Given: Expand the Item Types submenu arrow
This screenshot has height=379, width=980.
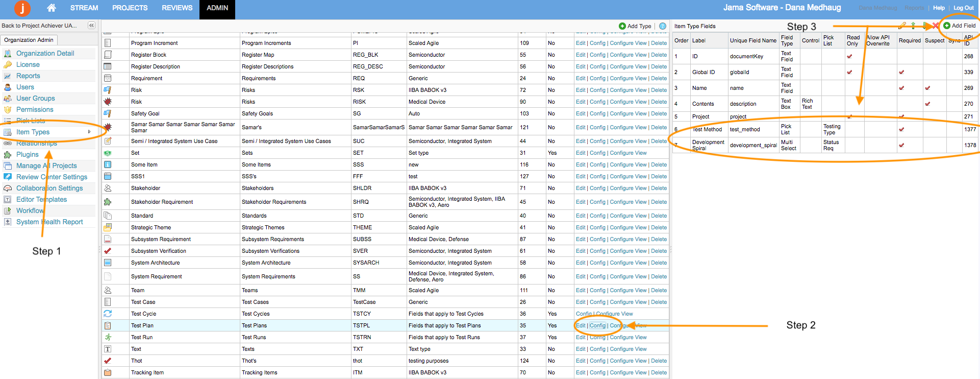Looking at the screenshot, I should 89,132.
